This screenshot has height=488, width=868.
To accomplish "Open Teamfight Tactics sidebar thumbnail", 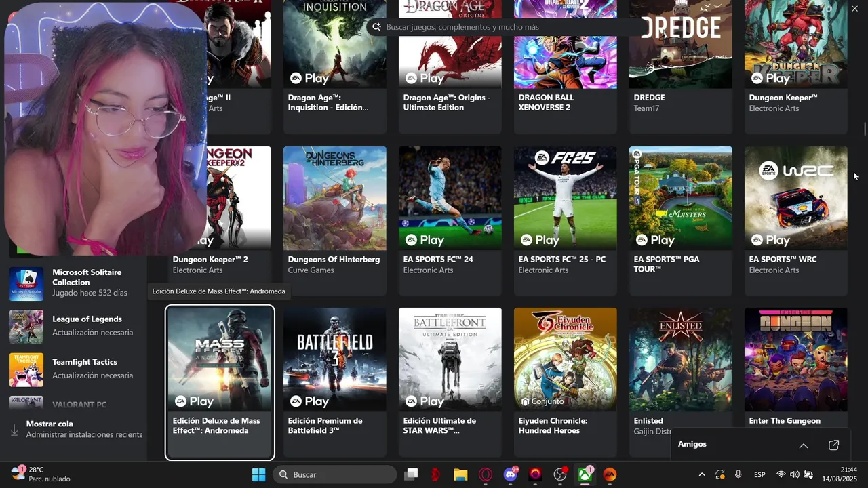I will [26, 369].
